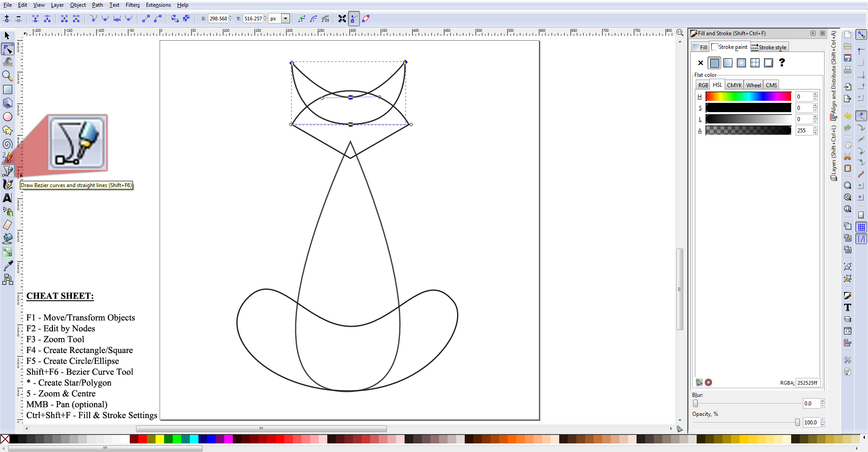The height and width of the screenshot is (452, 868).
Task: Switch to the RGB color tab
Action: [703, 85]
